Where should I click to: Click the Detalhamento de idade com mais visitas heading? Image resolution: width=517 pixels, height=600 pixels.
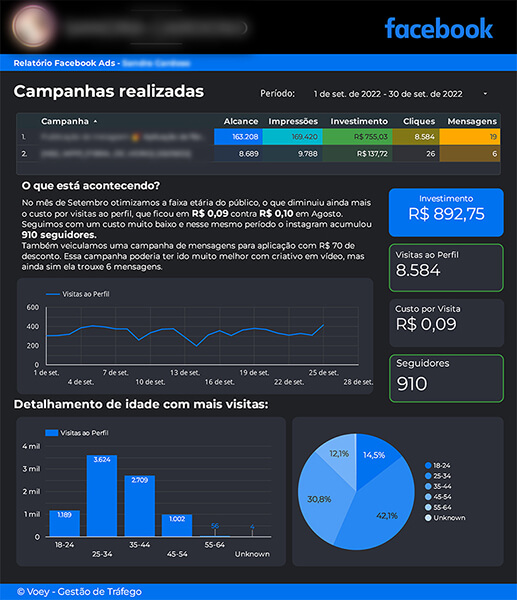[141, 404]
